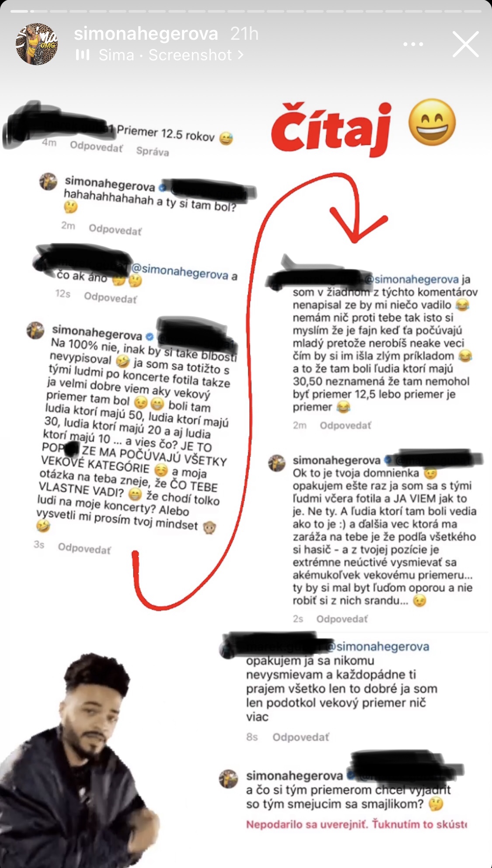Tap the Nepodarilo sa uverejniť retry message
Screen dimensions: 492x868
tap(356, 825)
